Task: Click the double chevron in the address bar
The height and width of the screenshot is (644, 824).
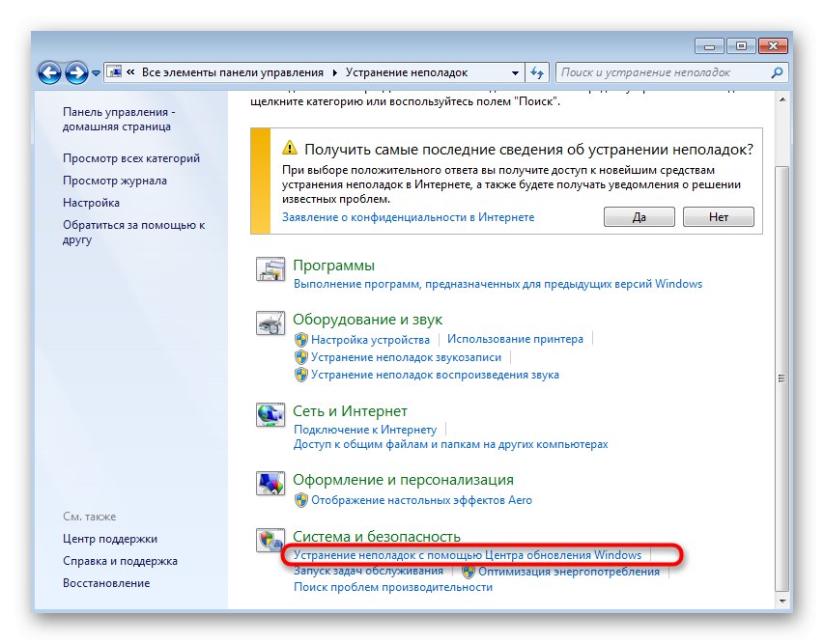Action: click(130, 72)
